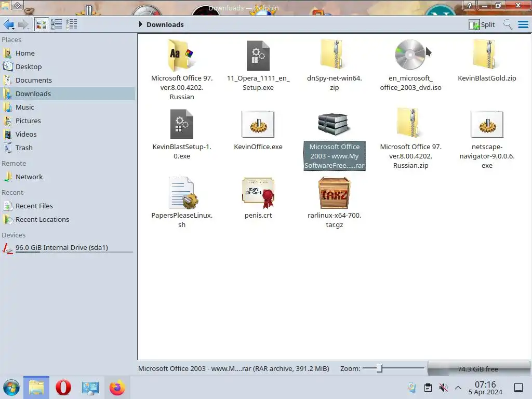This screenshot has height=399, width=532.
Task: Launch Opera from the taskbar
Action: pyautogui.click(x=63, y=388)
